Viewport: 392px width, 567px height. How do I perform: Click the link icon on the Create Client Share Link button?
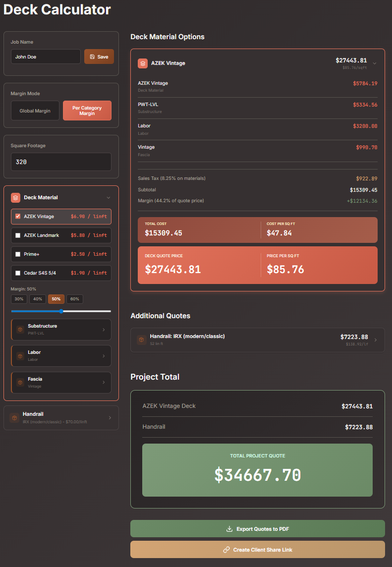pos(226,550)
